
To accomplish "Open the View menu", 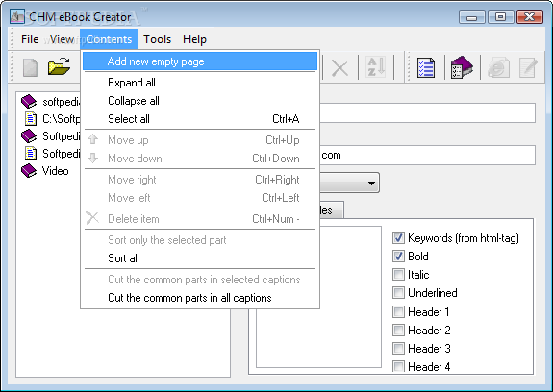I will pos(63,39).
